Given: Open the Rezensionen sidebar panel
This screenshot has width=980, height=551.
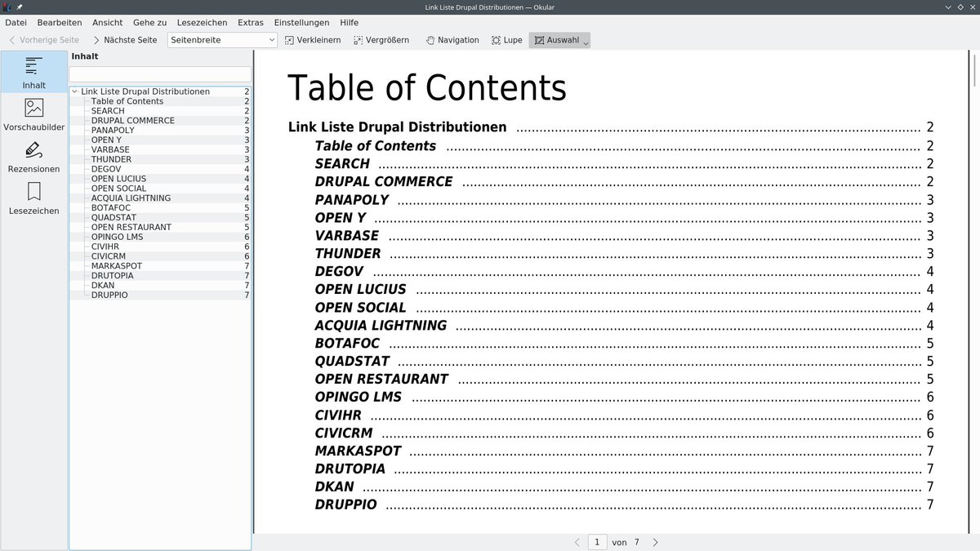Looking at the screenshot, I should coord(33,155).
